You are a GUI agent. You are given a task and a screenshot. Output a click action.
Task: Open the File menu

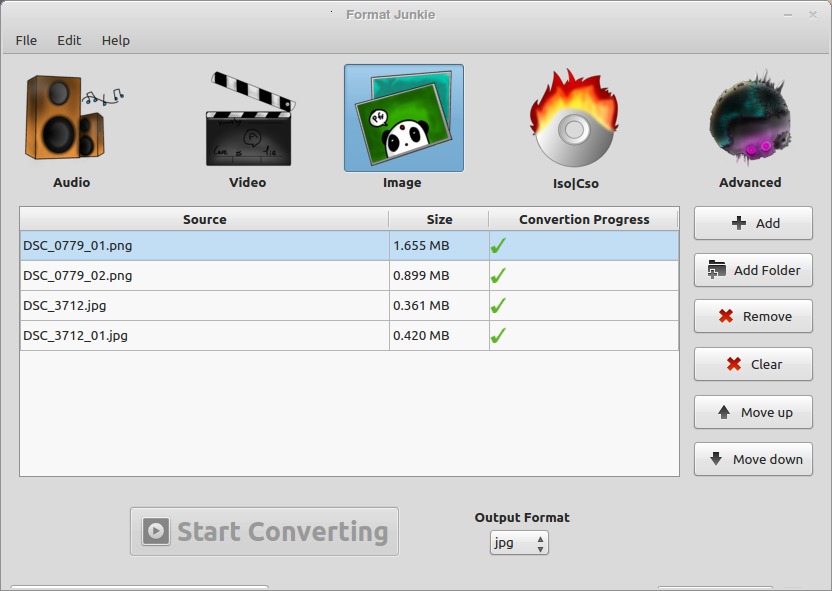(27, 40)
